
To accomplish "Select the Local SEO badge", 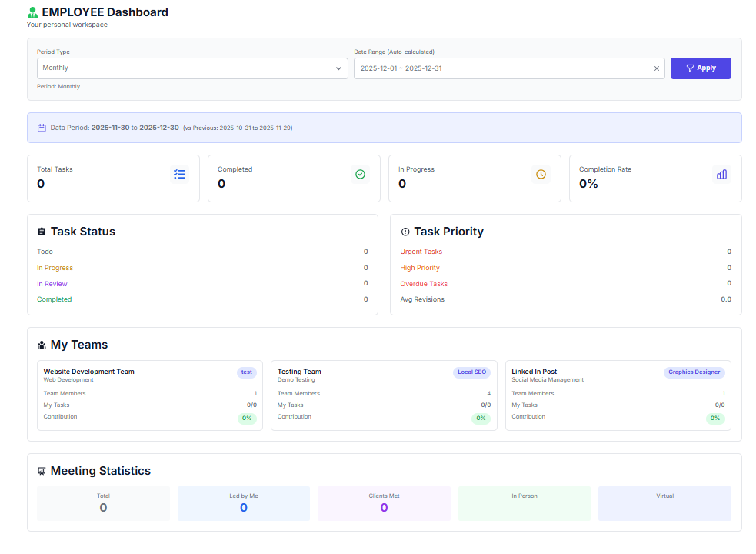I will (471, 372).
